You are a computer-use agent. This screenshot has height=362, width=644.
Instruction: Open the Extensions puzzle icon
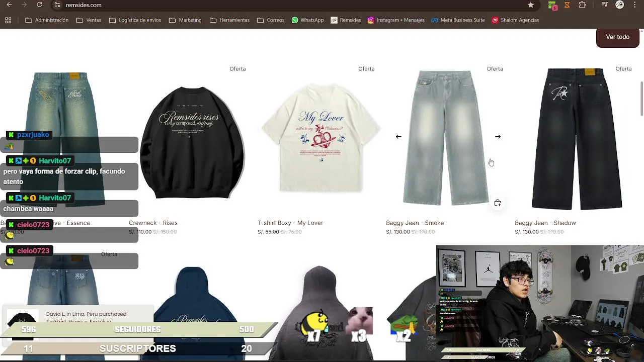point(583,5)
